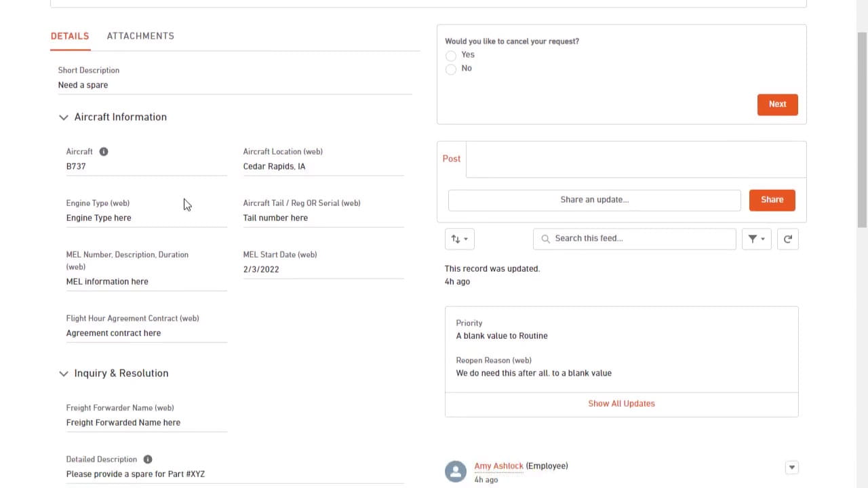
Task: Collapse the Inquiry & Resolution section
Action: (63, 373)
